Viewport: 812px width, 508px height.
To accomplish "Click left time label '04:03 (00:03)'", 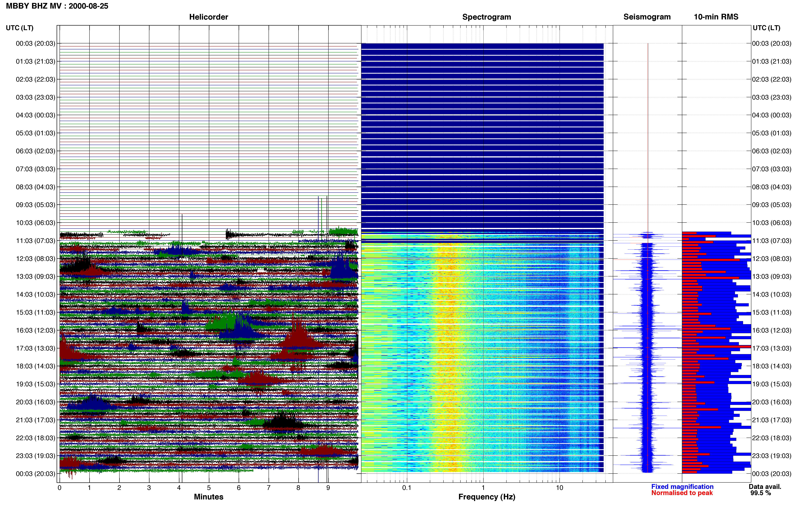I will pos(36,115).
